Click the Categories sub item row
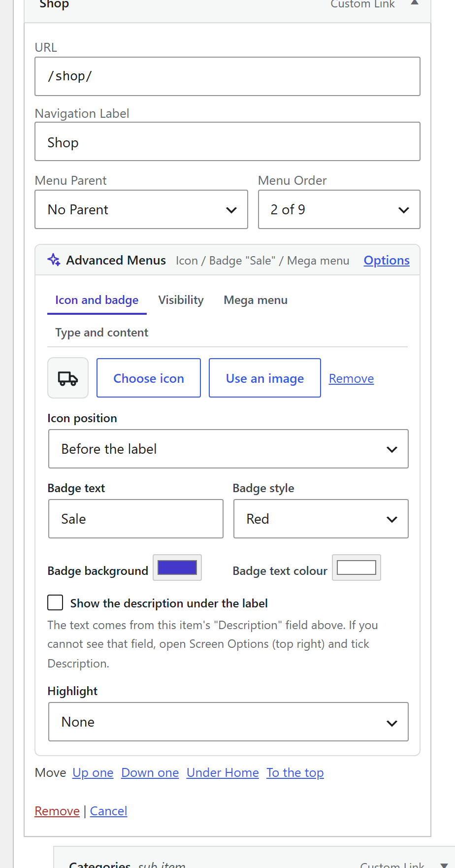The width and height of the screenshot is (455, 868). click(x=254, y=858)
